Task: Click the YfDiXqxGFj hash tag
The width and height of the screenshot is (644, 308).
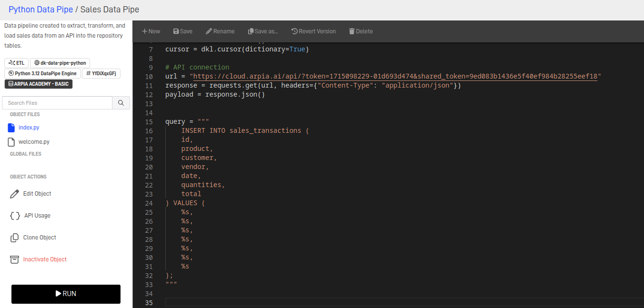Action: pyautogui.click(x=101, y=73)
